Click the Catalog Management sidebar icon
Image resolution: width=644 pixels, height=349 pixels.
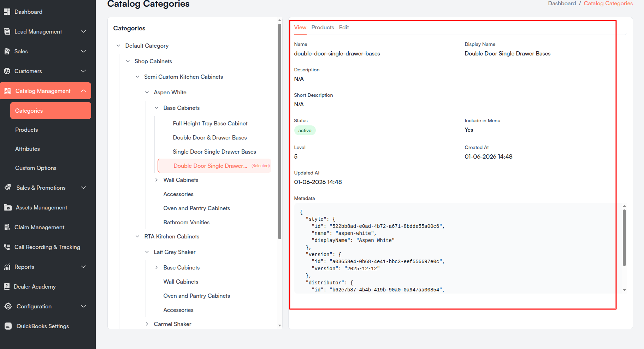7,91
